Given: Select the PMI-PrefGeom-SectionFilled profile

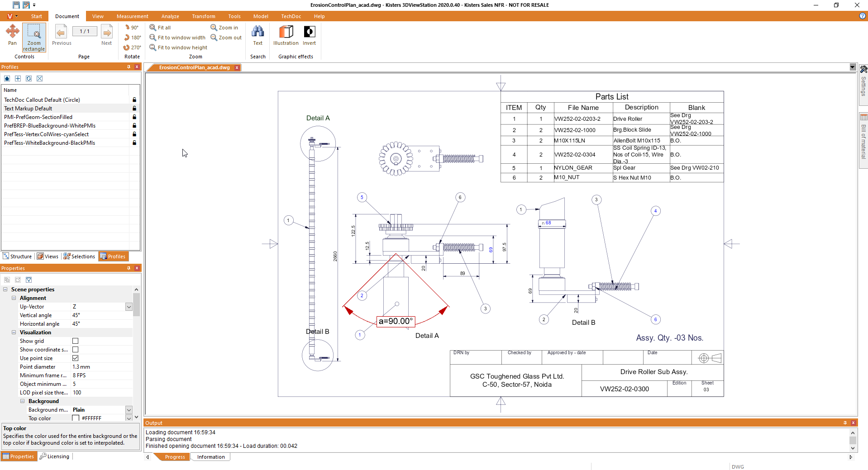Looking at the screenshot, I should 38,117.
